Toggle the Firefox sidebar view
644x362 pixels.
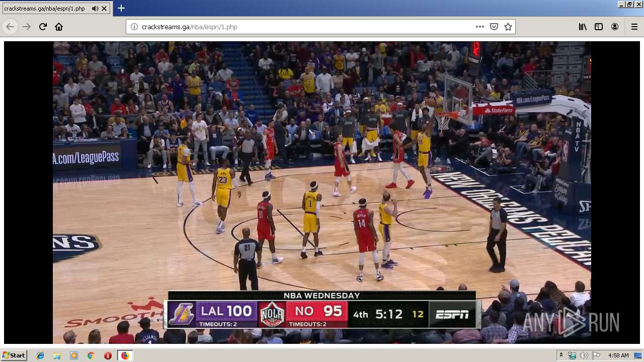click(x=599, y=27)
